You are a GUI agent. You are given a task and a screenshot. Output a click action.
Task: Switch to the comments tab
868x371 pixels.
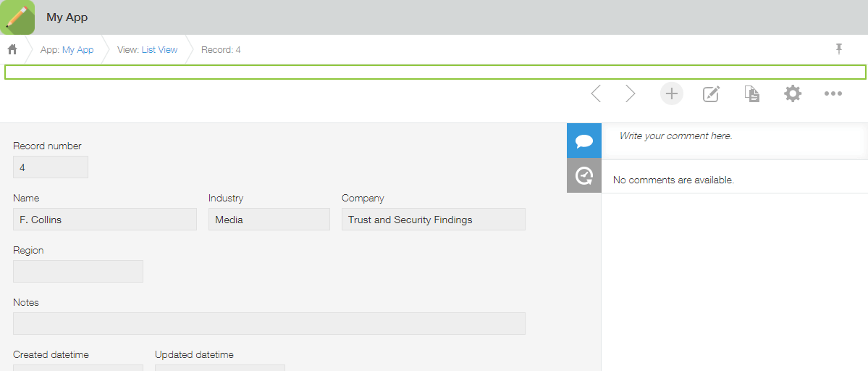(x=583, y=141)
